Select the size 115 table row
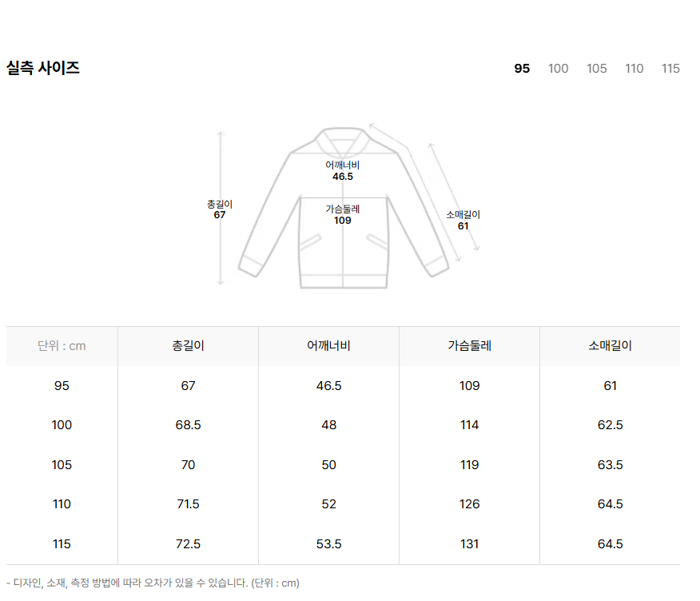This screenshot has width=700, height=601. [x=343, y=543]
